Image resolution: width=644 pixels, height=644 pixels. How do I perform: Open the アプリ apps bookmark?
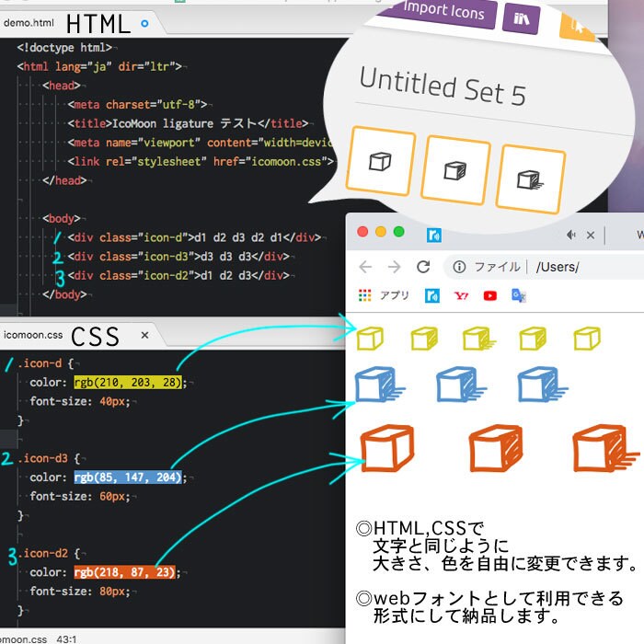(384, 295)
